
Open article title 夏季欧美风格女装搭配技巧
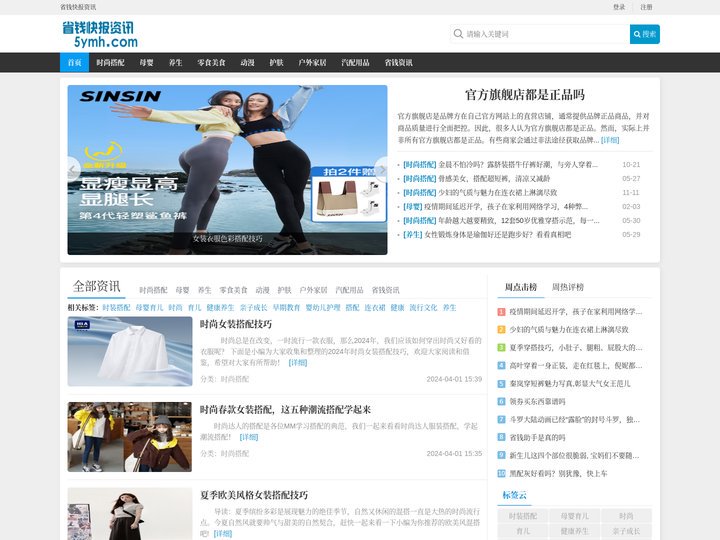click(x=254, y=495)
